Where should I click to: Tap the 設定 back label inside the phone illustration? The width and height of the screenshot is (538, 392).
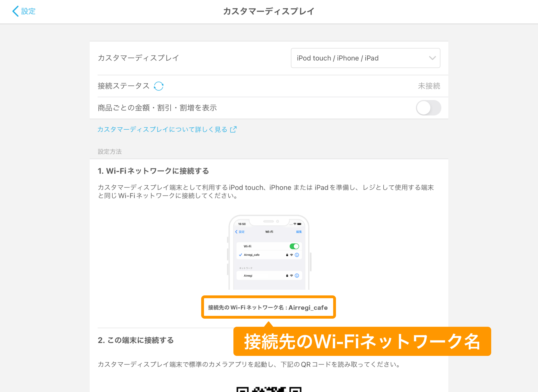242,232
